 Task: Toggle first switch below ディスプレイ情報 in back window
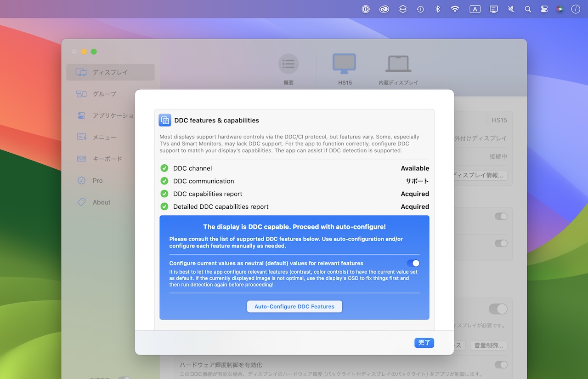click(501, 216)
